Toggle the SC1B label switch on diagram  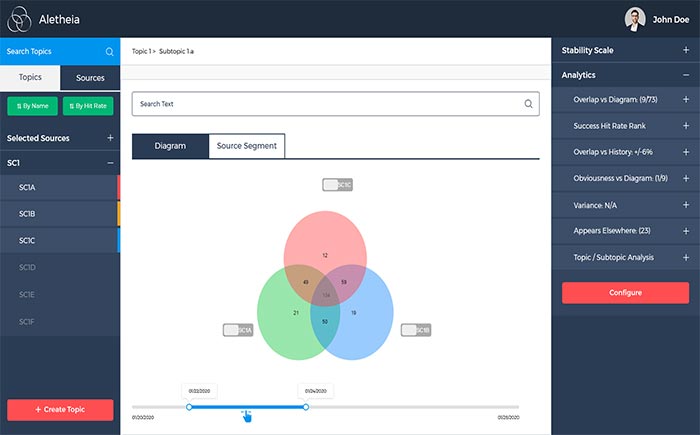[x=416, y=330]
